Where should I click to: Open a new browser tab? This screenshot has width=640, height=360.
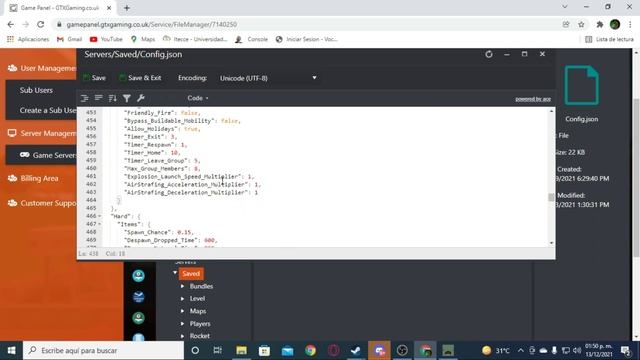point(127,8)
